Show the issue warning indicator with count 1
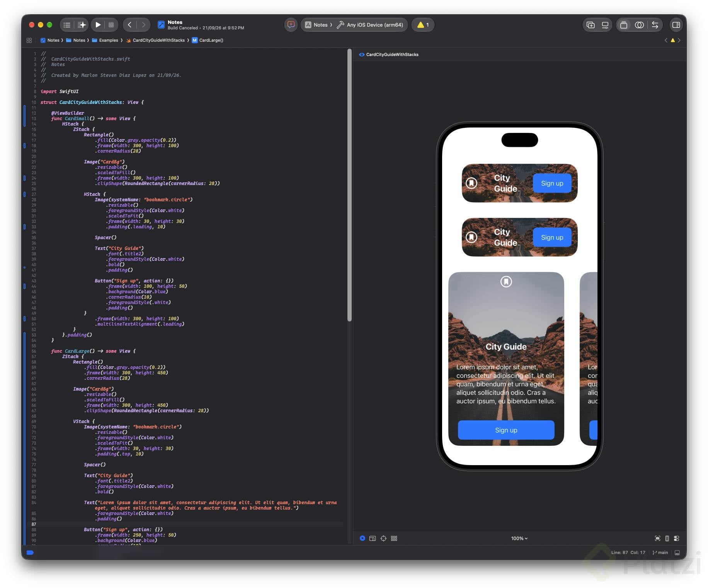This screenshot has width=708, height=588. tap(423, 25)
